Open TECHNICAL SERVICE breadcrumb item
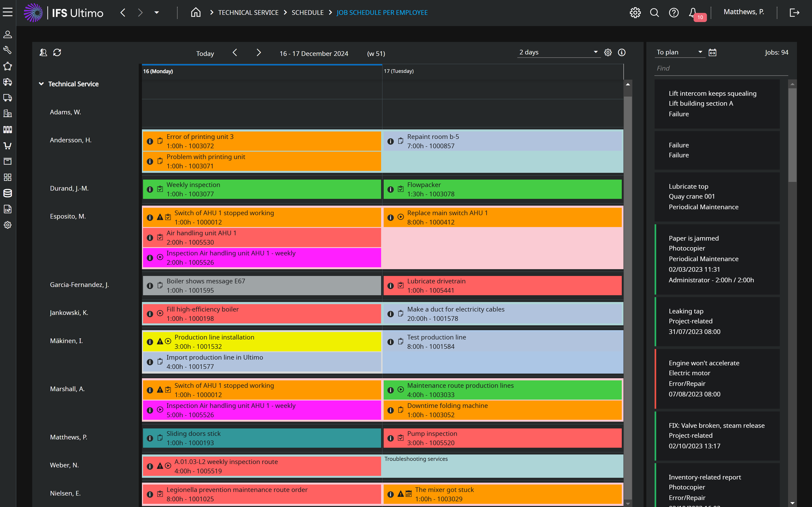The height and width of the screenshot is (507, 812). 248,13
